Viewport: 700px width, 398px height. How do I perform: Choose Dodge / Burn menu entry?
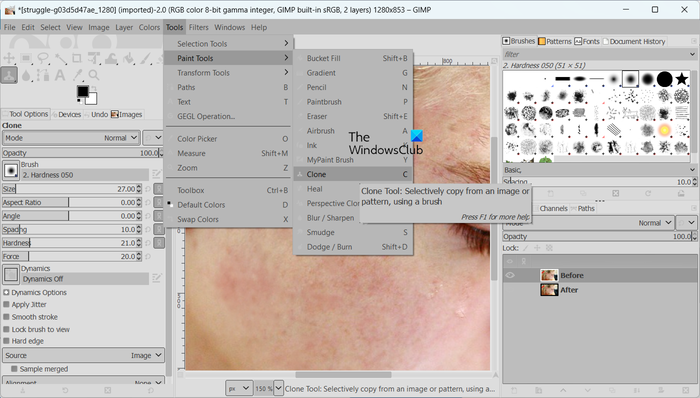pos(354,247)
